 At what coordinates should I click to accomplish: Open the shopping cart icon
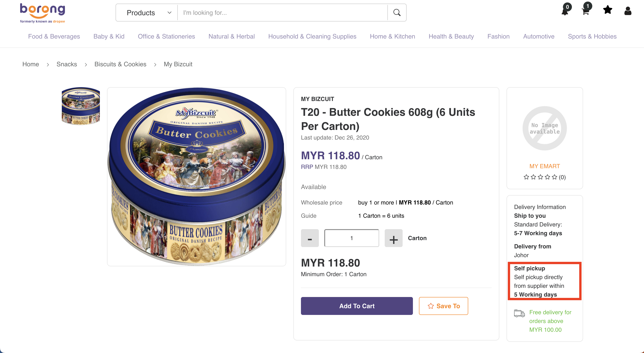point(586,11)
